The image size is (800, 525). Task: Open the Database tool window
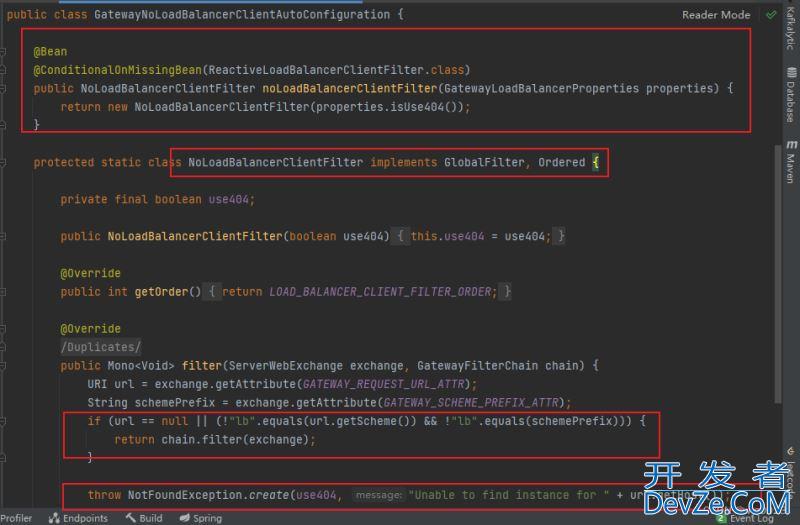click(791, 101)
